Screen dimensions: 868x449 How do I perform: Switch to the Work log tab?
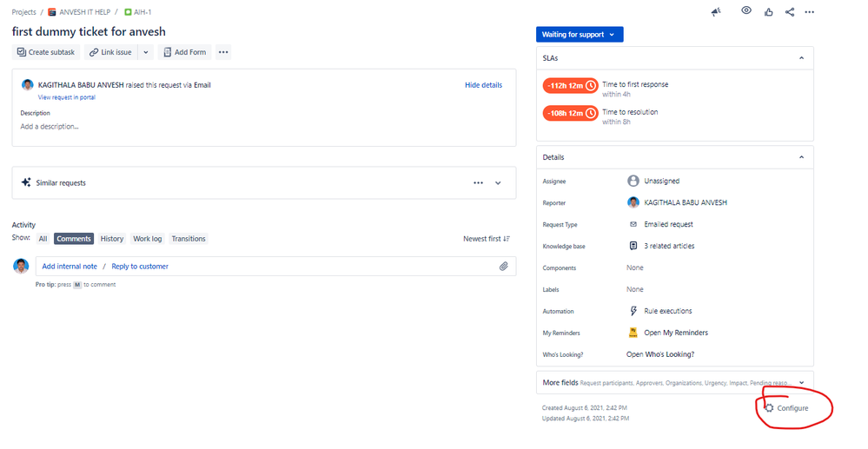coord(147,239)
